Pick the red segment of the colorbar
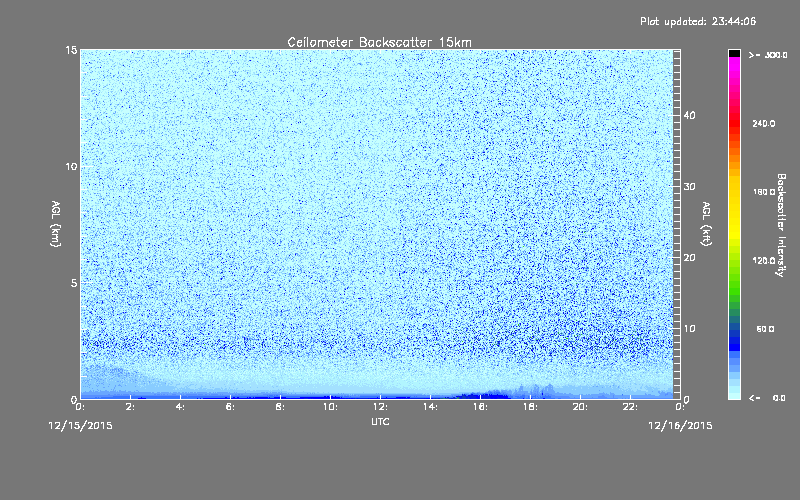Image resolution: width=800 pixels, height=500 pixels. 734,122
